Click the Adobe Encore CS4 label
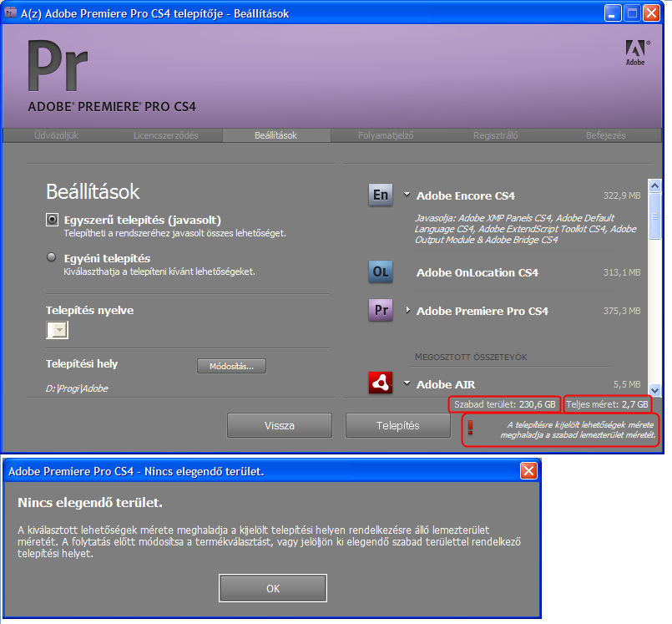This screenshot has width=672, height=624. tap(466, 195)
